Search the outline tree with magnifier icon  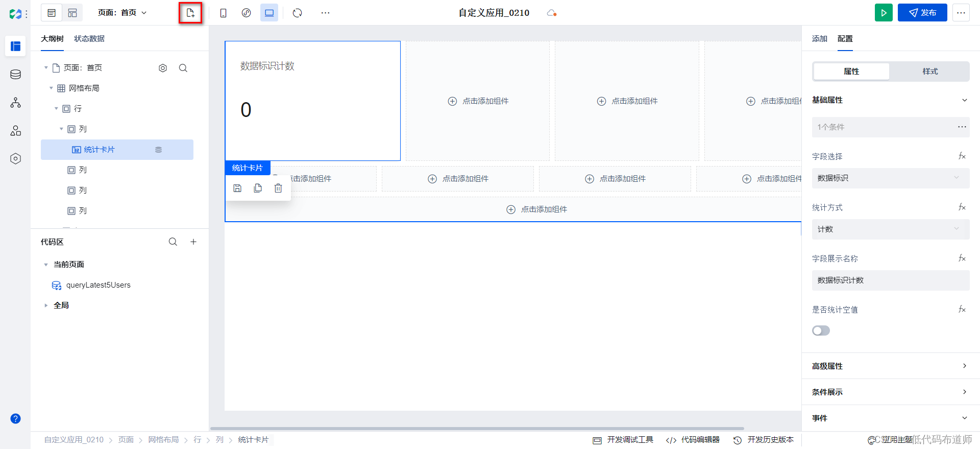183,68
